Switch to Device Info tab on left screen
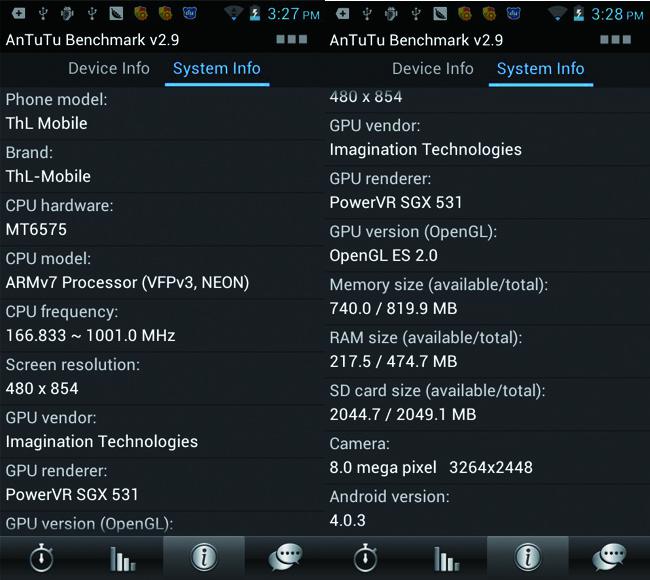 109,68
